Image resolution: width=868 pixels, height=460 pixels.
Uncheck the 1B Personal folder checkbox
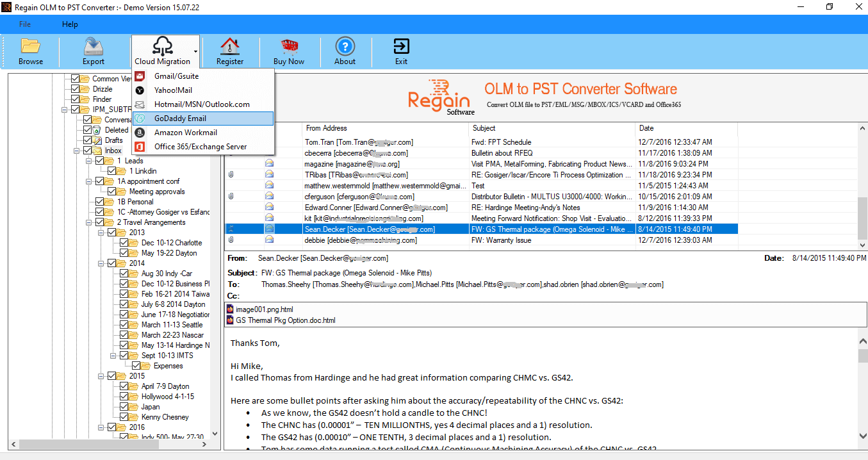tap(99, 201)
